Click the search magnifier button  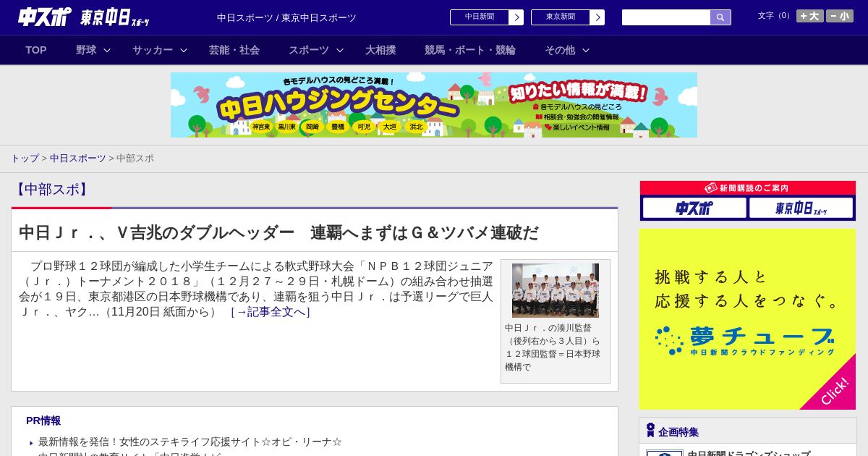pos(720,17)
